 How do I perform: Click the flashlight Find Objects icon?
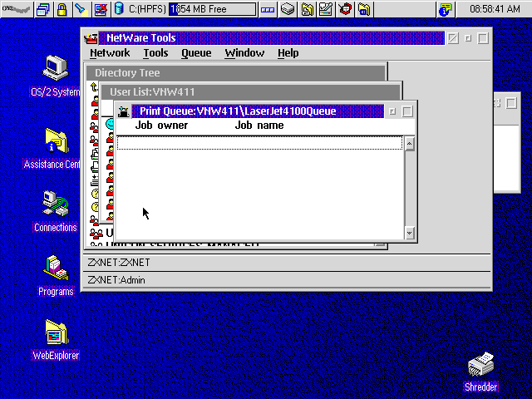click(x=81, y=9)
